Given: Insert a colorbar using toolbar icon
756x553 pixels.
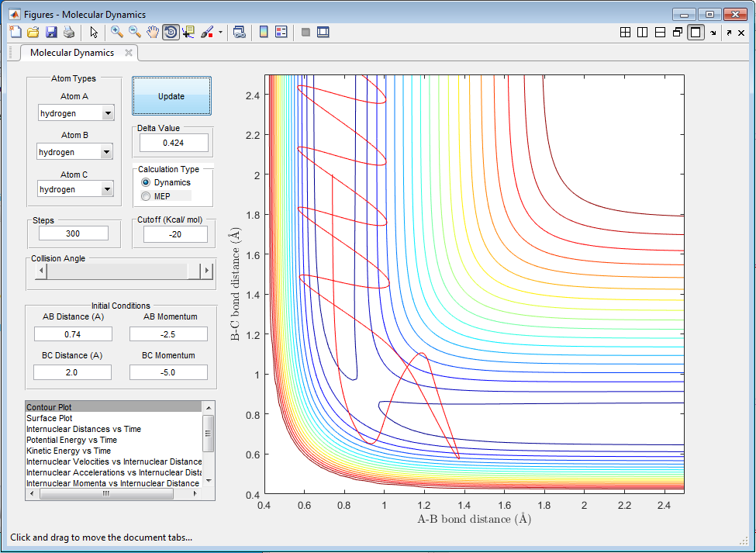Looking at the screenshot, I should [264, 32].
